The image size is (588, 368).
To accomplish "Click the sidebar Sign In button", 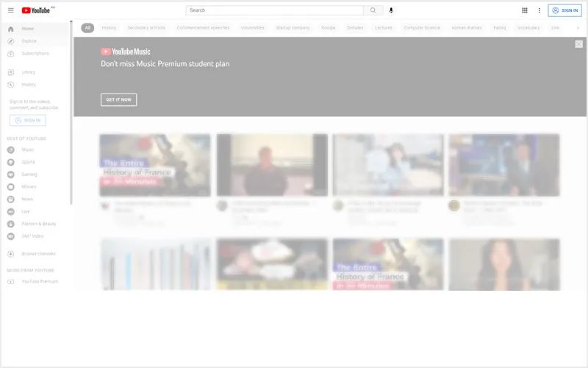I will 27,120.
